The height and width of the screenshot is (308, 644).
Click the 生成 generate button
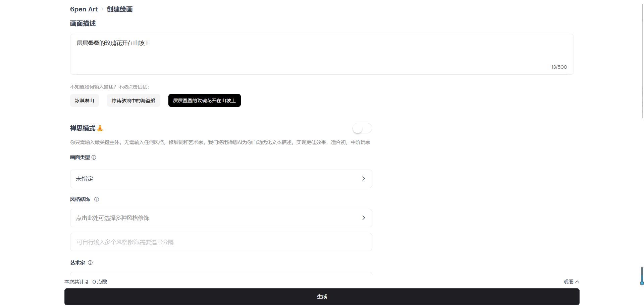(x=322, y=297)
